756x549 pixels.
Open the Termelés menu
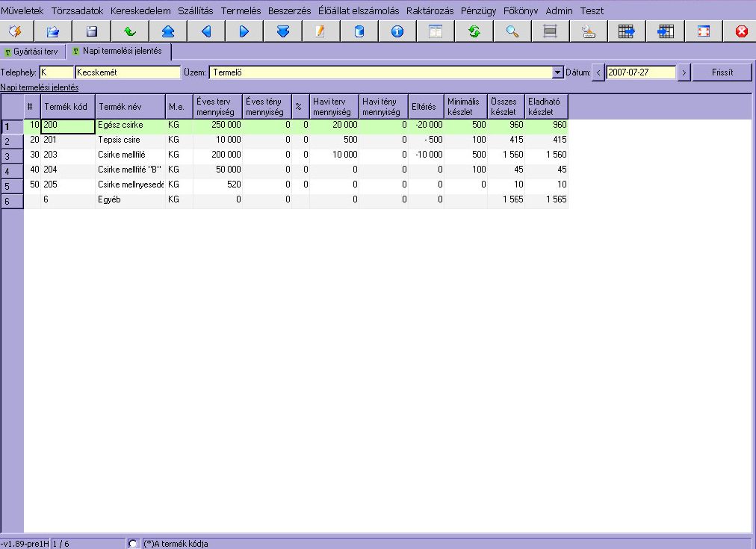241,11
